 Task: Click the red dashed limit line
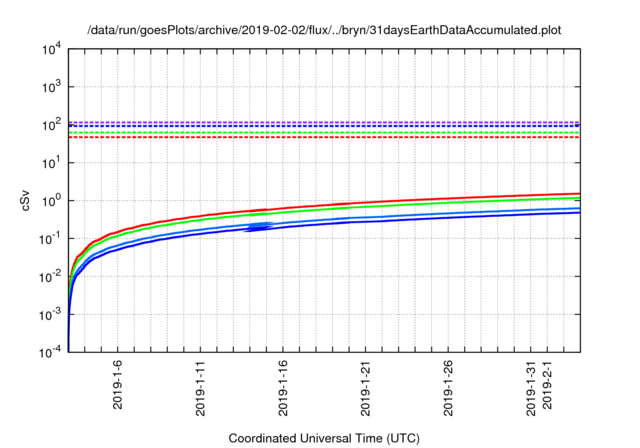pyautogui.click(x=324, y=137)
